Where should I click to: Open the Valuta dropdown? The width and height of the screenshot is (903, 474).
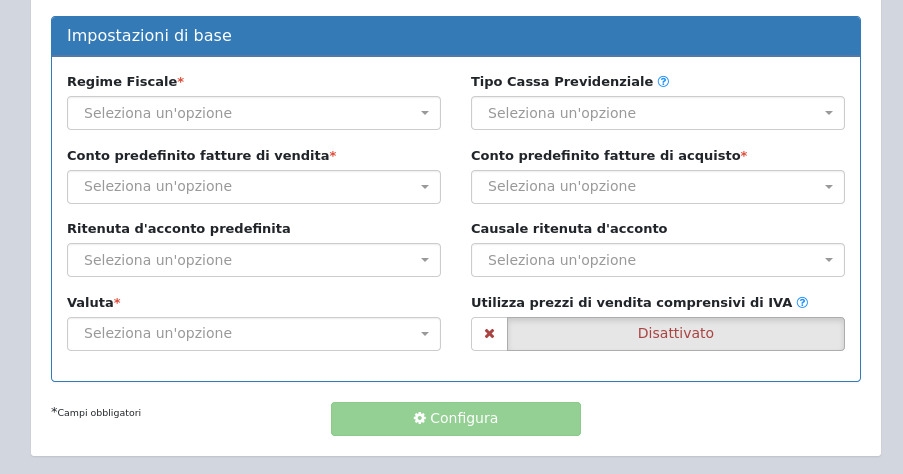coord(253,334)
